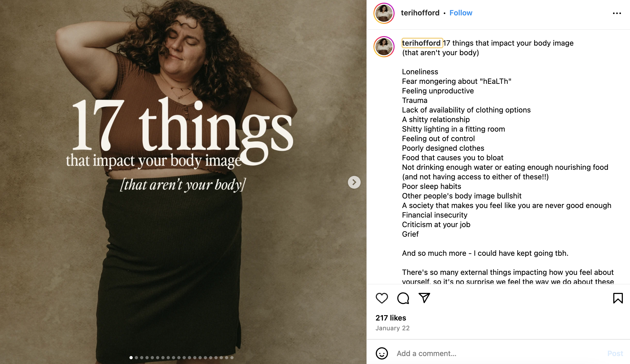The width and height of the screenshot is (630, 364).
Task: Click the January 22 post date
Action: tap(392, 328)
